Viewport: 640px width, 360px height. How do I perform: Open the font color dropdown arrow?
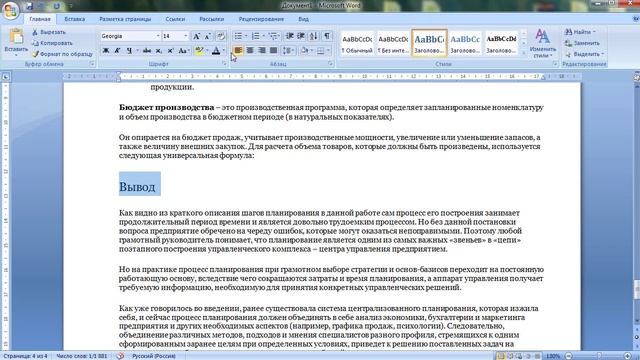click(x=224, y=51)
